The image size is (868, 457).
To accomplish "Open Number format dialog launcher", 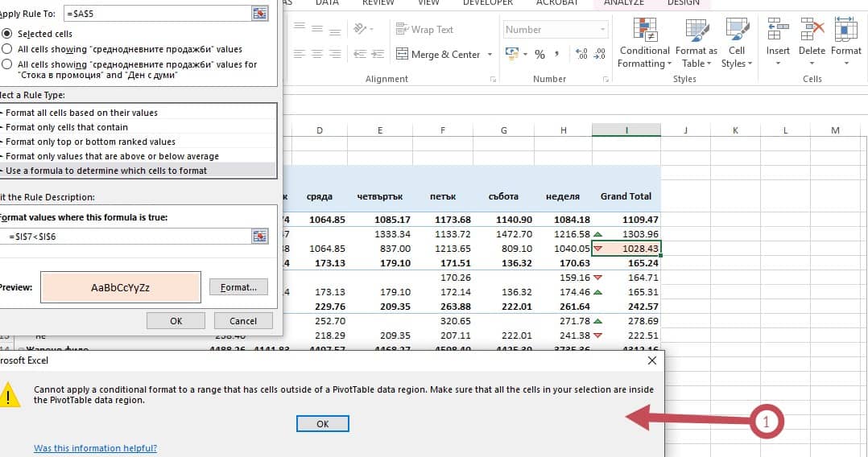I will [606, 80].
